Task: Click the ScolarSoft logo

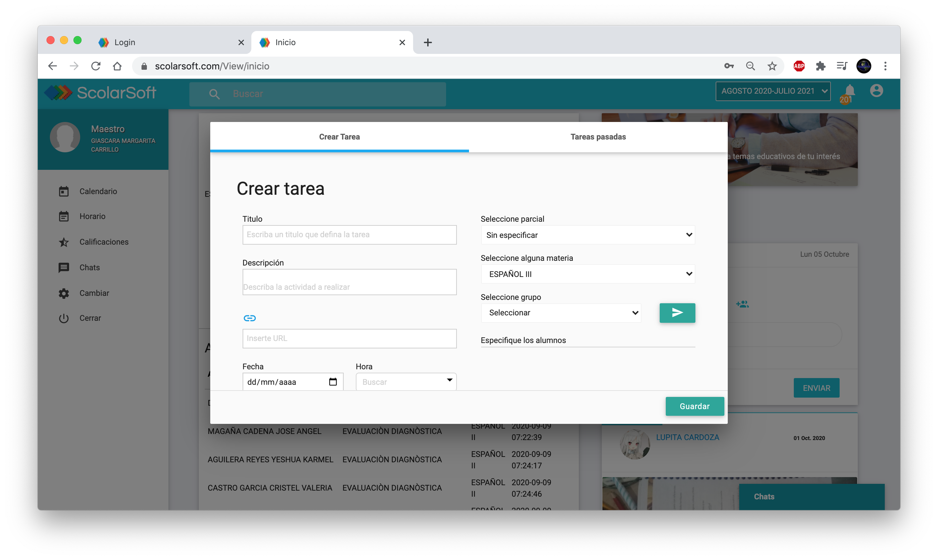Action: [x=100, y=92]
